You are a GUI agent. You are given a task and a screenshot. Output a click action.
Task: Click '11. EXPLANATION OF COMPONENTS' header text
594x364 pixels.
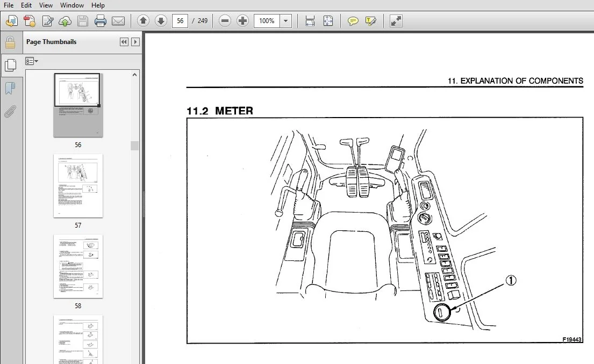tap(515, 81)
